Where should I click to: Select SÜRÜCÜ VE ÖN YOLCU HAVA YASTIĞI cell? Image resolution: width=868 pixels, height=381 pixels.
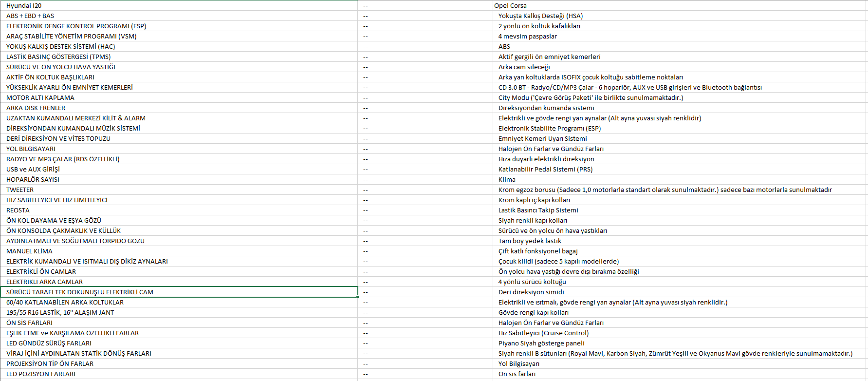coord(179,67)
